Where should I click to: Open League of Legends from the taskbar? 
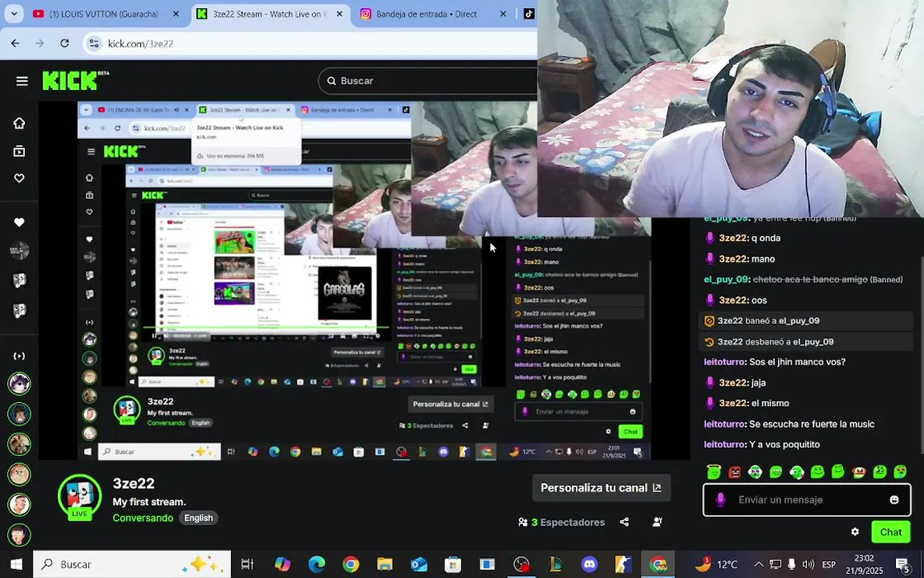tap(555, 564)
